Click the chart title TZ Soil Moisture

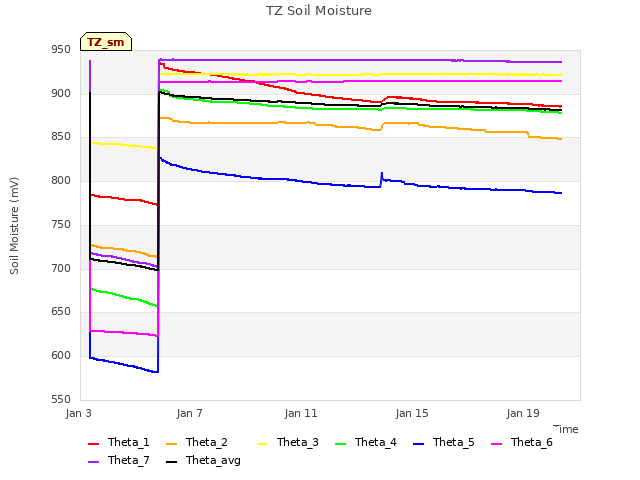coord(319,11)
